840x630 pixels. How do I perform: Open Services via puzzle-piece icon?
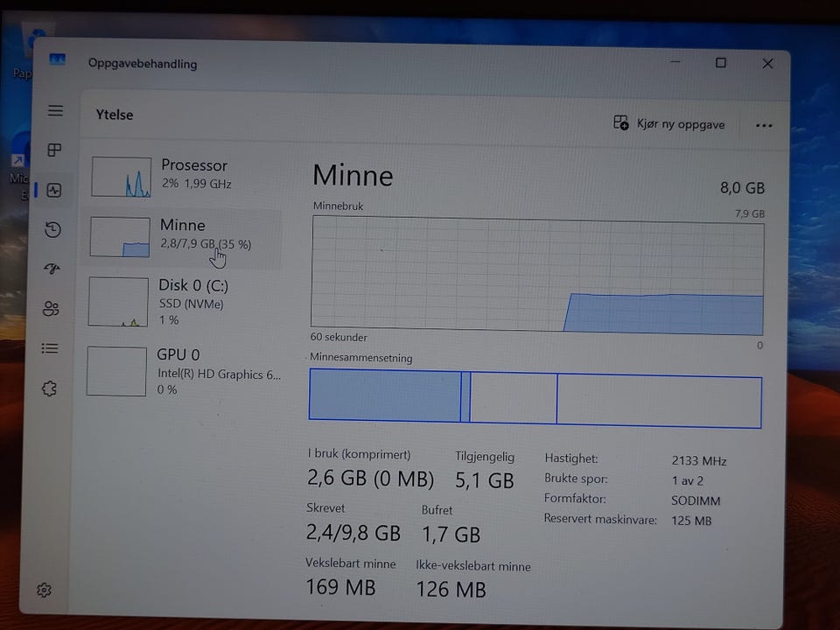[50, 388]
